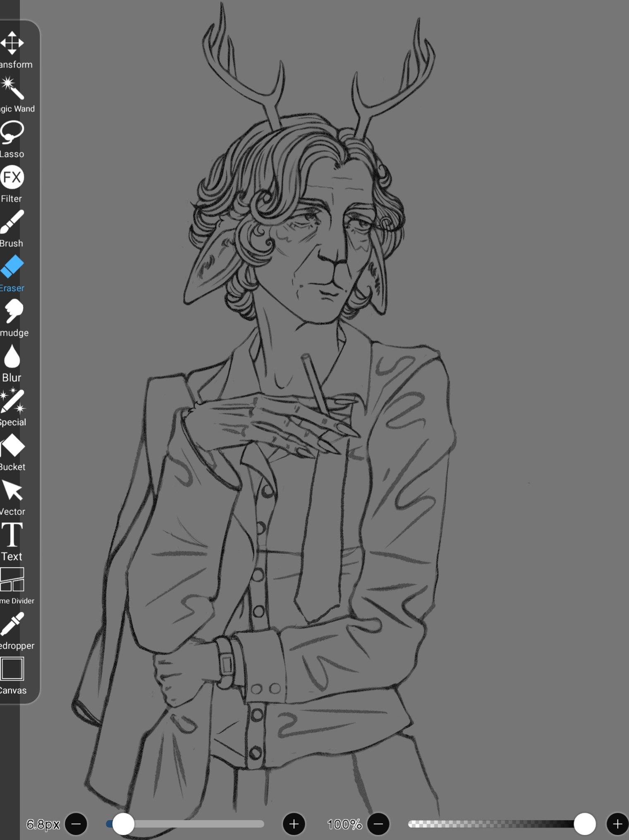Click the opacity slider handle
Viewport: 629px width, 840px height.
point(585,824)
